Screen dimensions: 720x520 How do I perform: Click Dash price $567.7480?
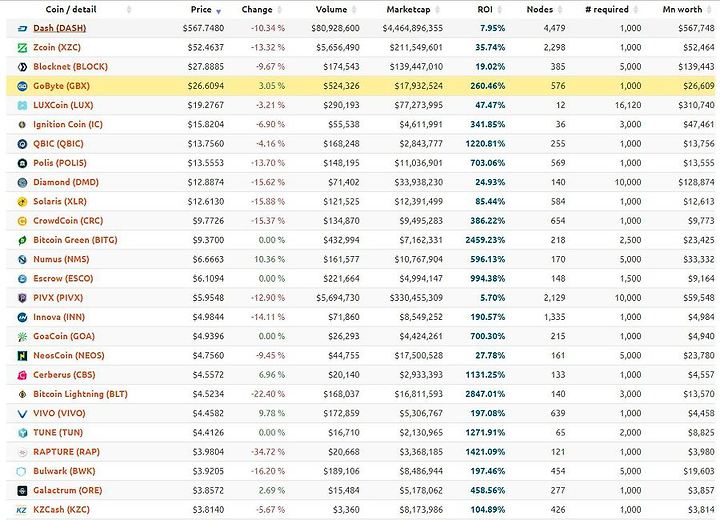pos(203,28)
